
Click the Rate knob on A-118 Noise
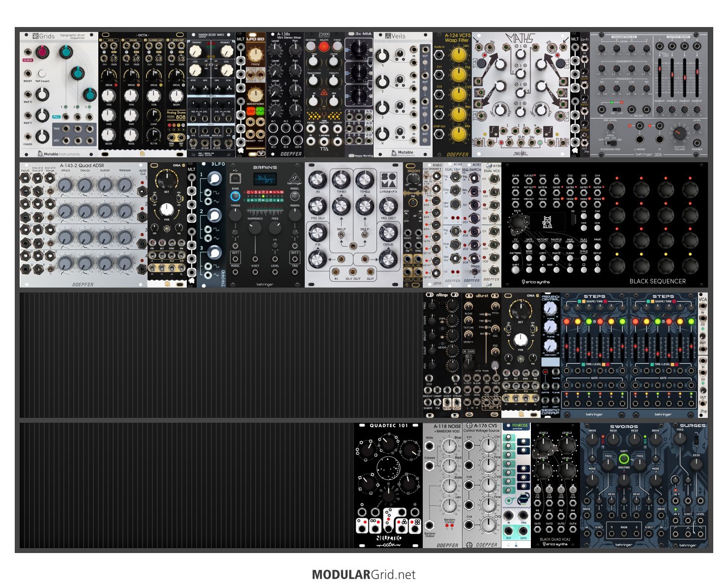click(x=449, y=486)
